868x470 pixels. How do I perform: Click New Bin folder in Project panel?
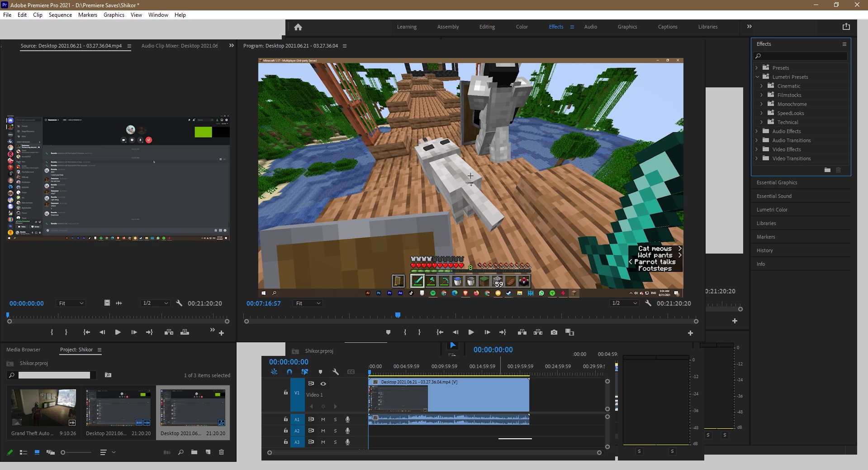pos(194,452)
